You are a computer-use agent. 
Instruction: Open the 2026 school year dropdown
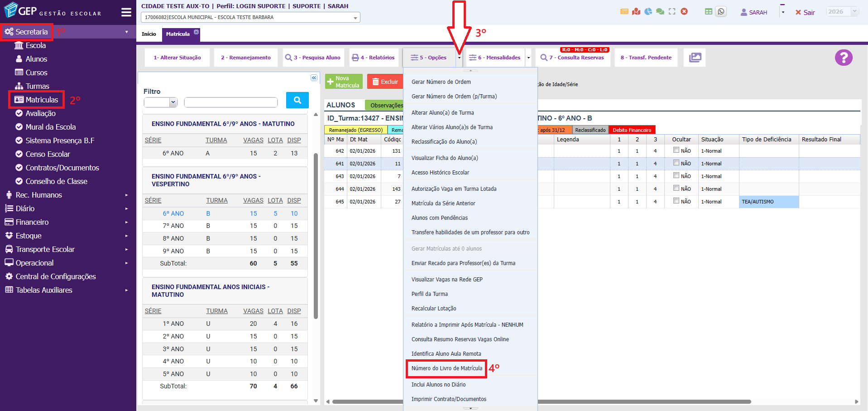tap(842, 12)
